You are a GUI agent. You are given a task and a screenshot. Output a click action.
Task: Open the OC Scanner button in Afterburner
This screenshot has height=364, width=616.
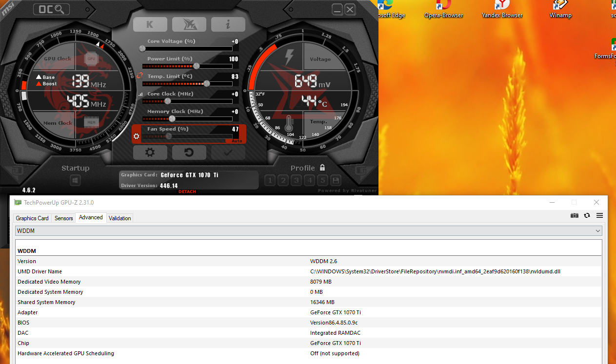51,9
